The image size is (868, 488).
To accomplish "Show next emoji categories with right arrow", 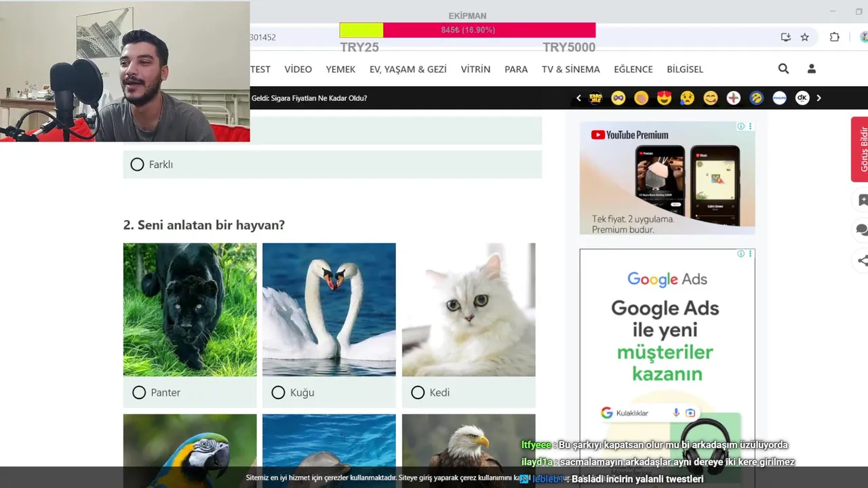I will 818,98.
